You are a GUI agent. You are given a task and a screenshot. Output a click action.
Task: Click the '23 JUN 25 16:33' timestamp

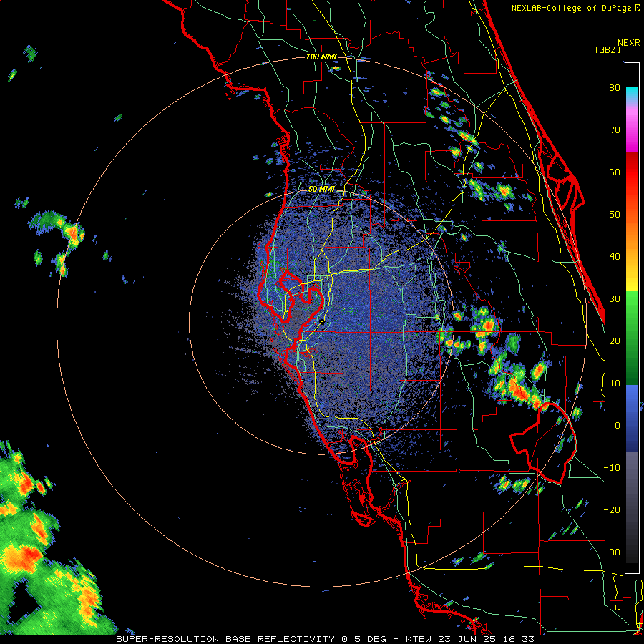(x=488, y=639)
